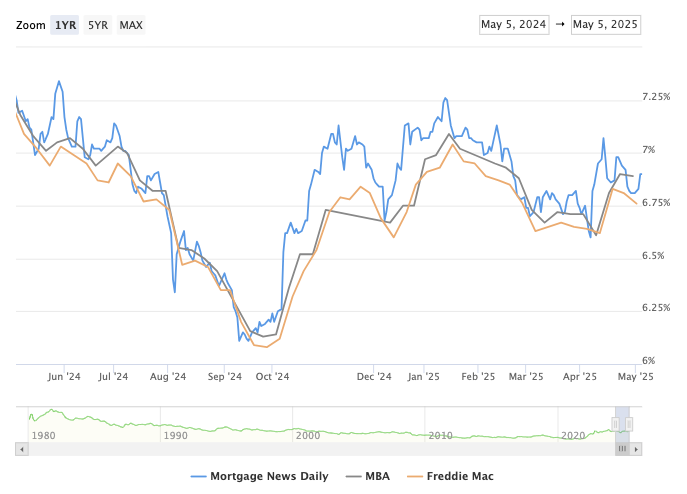
Task: Toggle the MBA series in the legend
Action: pyautogui.click(x=368, y=476)
